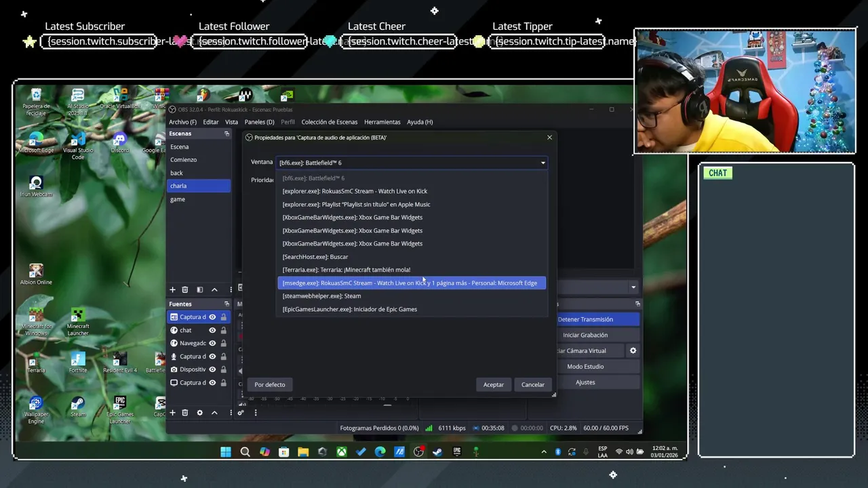Select the msedge.exe Microsoft Edge window entry

coord(412,283)
